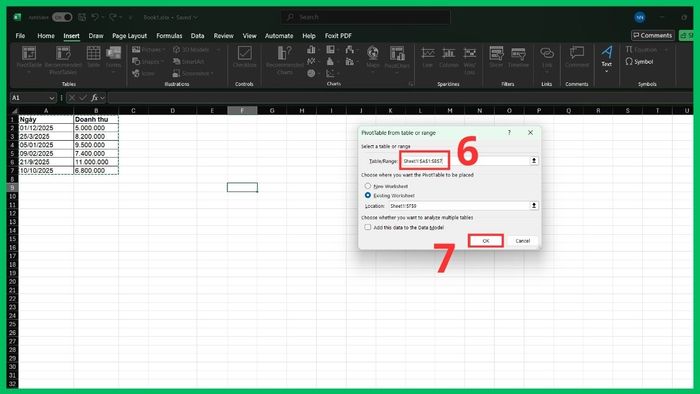Insert column or bar chart icon
This screenshot has height=394, width=700.
[311, 50]
